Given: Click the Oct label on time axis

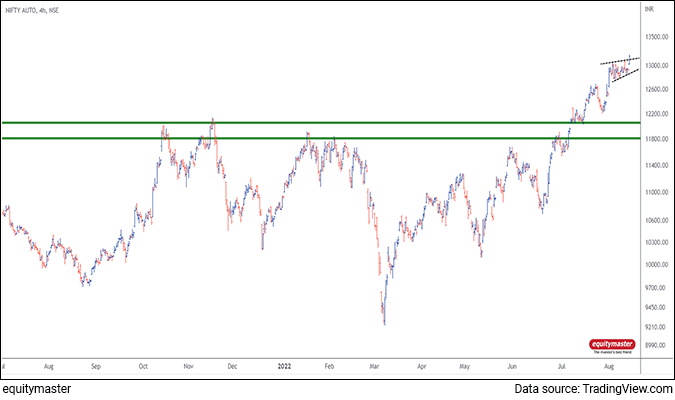Looking at the screenshot, I should coord(143,367).
